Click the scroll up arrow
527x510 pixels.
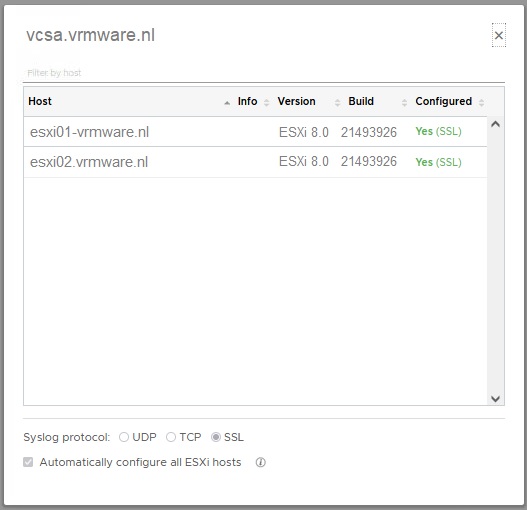pos(495,124)
